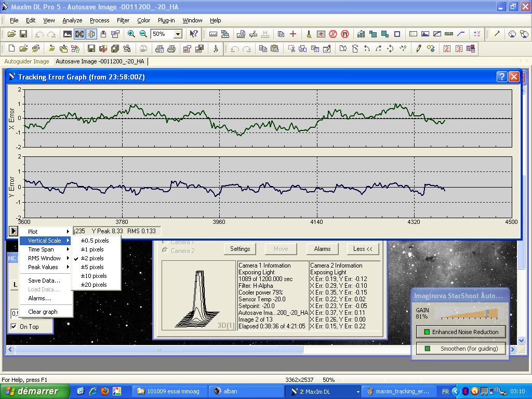
Task: Click the crosshair target toolbar icon
Action: point(79,34)
